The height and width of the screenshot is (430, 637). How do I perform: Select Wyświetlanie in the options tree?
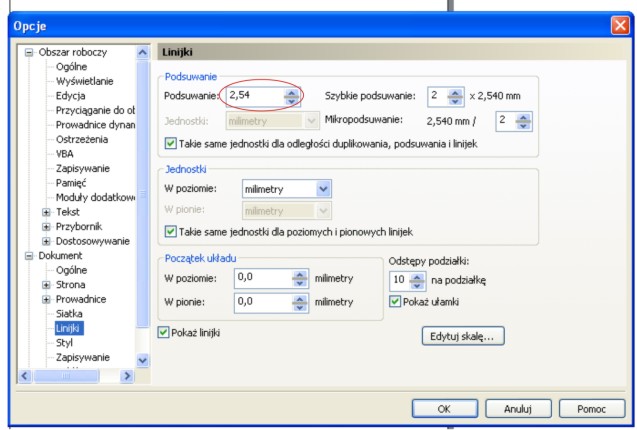pos(84,81)
